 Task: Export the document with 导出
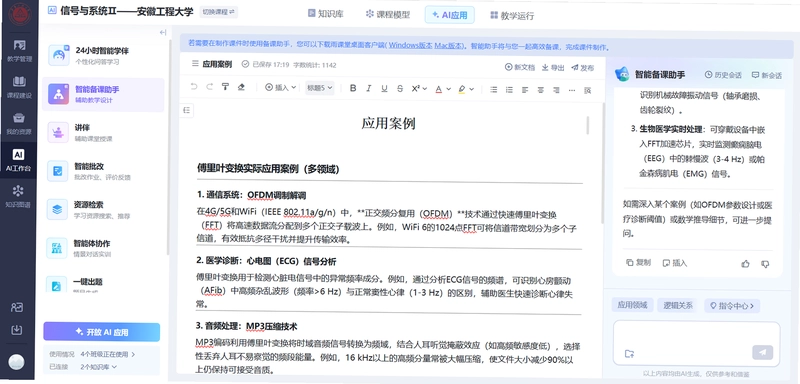point(553,67)
